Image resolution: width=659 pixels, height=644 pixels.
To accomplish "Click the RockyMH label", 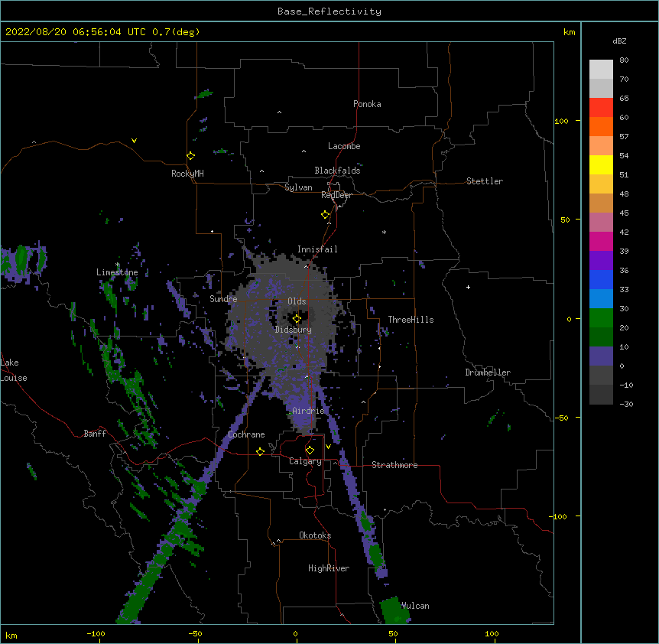I will pos(187,173).
